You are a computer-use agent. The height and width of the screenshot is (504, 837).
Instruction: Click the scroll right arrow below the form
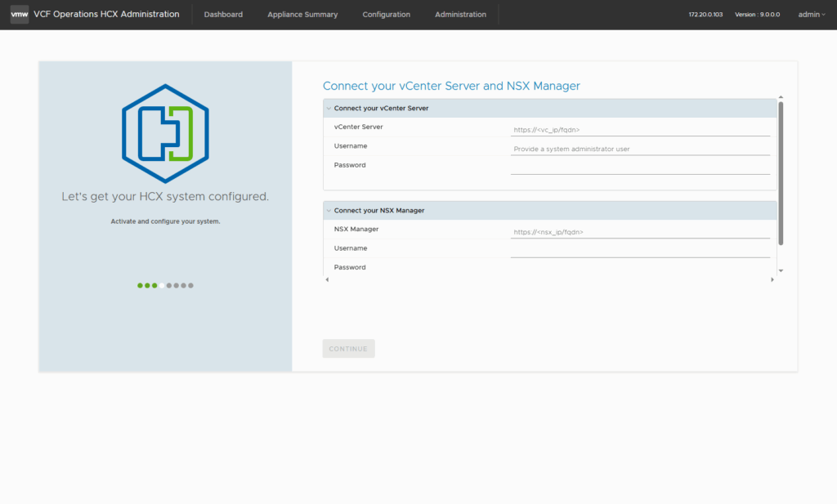(x=772, y=280)
